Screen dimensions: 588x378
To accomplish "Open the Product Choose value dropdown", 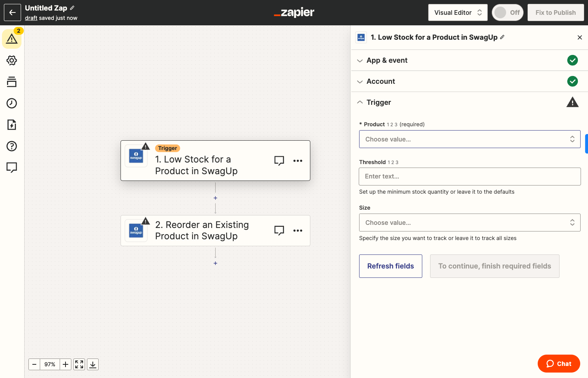I will point(469,139).
